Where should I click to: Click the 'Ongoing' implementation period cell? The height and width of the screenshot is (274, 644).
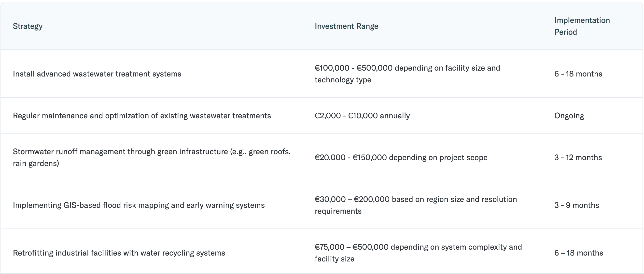[x=569, y=116]
